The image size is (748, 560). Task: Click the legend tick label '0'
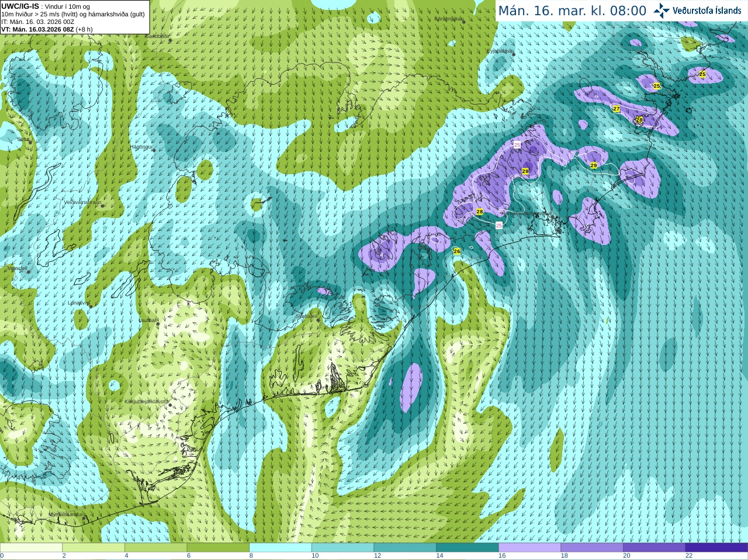click(2, 556)
